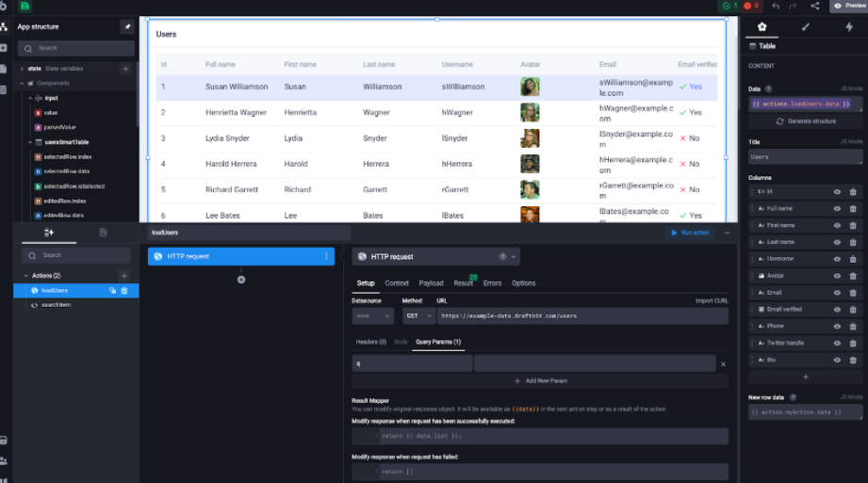The width and height of the screenshot is (868, 483).
Task: Hide the Id column using eye icon
Action: [x=837, y=191]
